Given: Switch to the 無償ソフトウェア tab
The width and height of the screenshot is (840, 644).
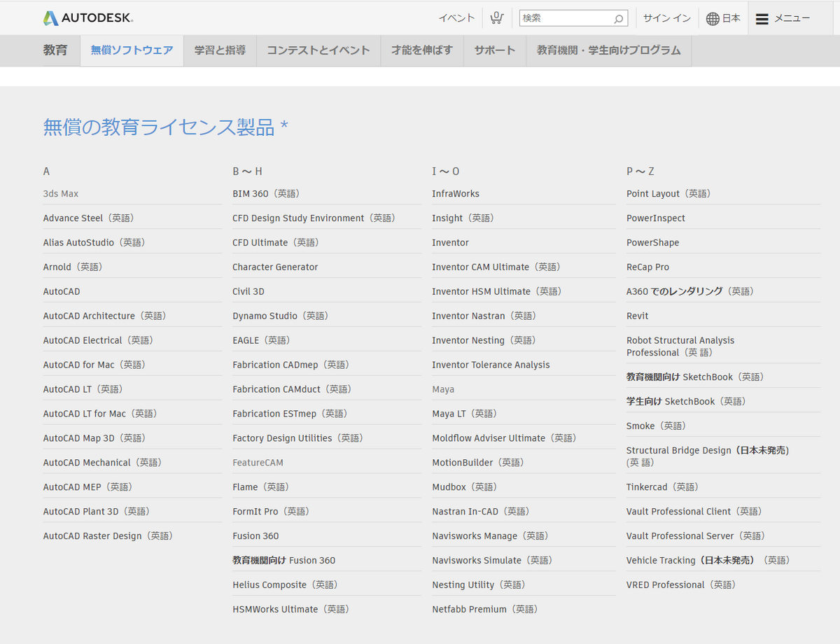Looking at the screenshot, I should pos(131,50).
